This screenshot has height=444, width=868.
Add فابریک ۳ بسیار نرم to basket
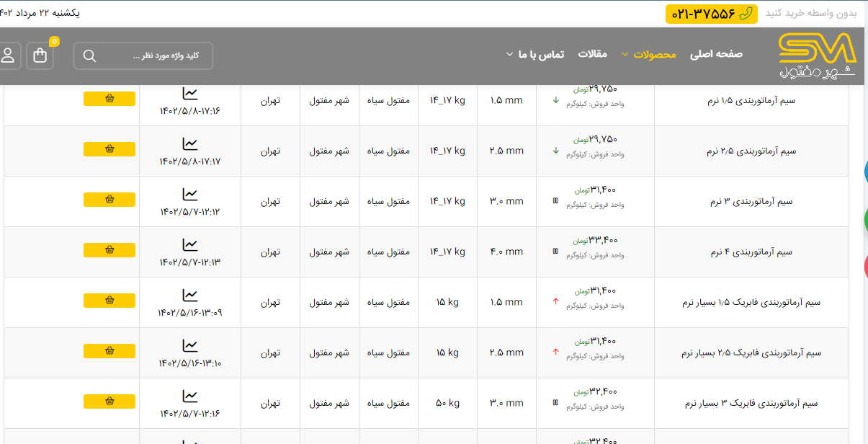click(x=109, y=401)
